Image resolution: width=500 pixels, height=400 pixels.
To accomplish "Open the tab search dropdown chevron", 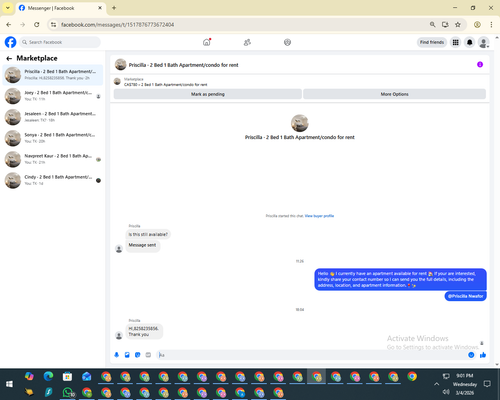I will pyautogui.click(x=8, y=8).
